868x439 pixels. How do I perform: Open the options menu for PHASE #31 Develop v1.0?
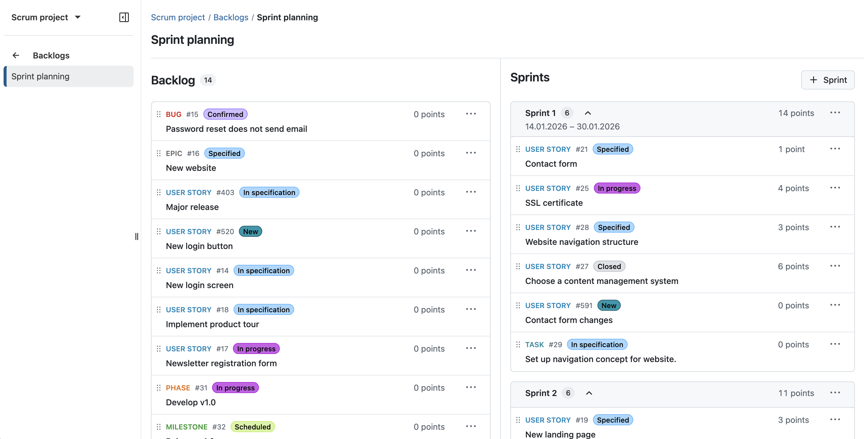[471, 387]
